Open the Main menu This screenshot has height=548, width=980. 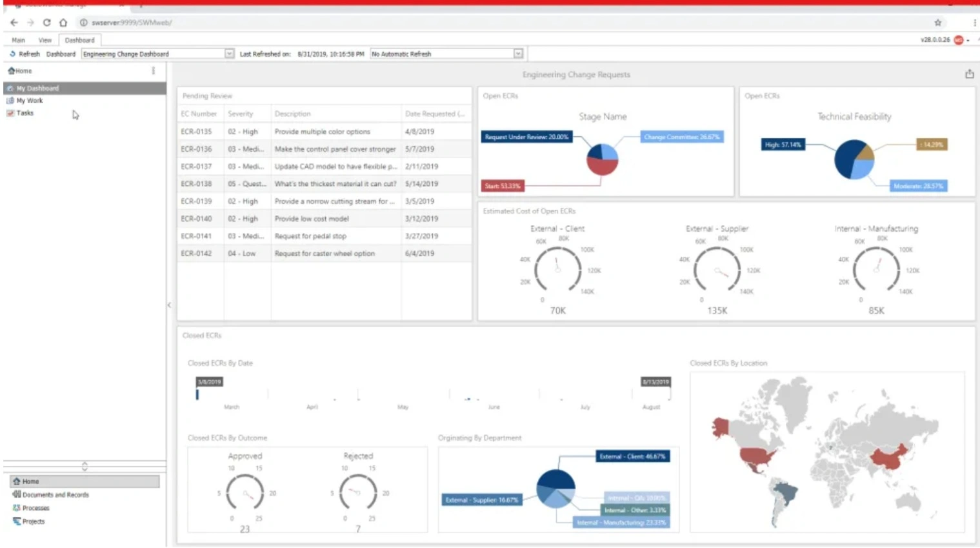coord(18,40)
